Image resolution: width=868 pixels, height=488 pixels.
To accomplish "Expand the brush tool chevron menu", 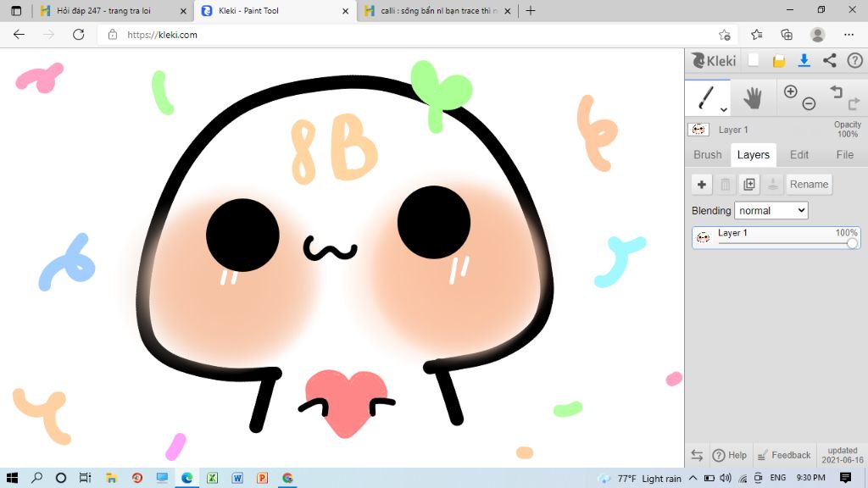I will click(724, 109).
